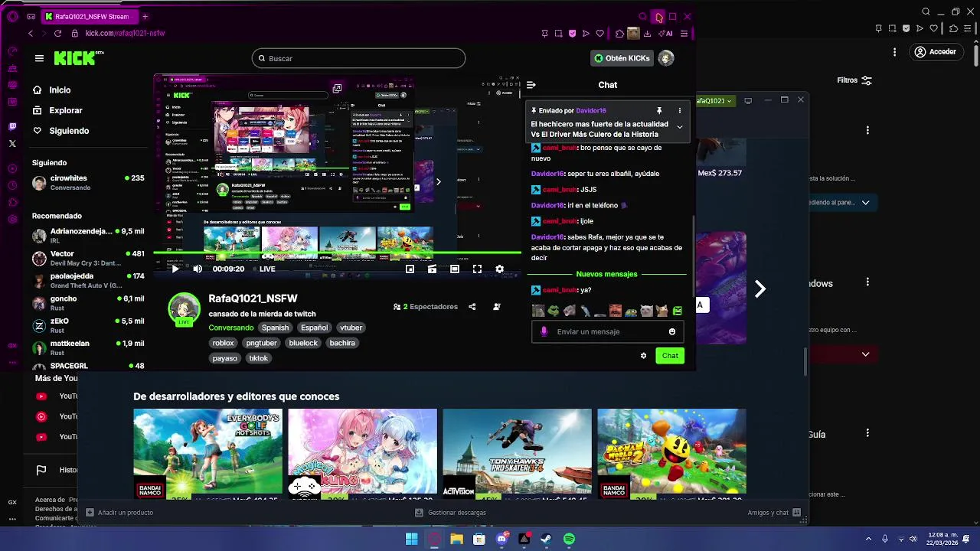Open mattkeelan recommended channel
The image size is (980, 551).
[88, 347]
